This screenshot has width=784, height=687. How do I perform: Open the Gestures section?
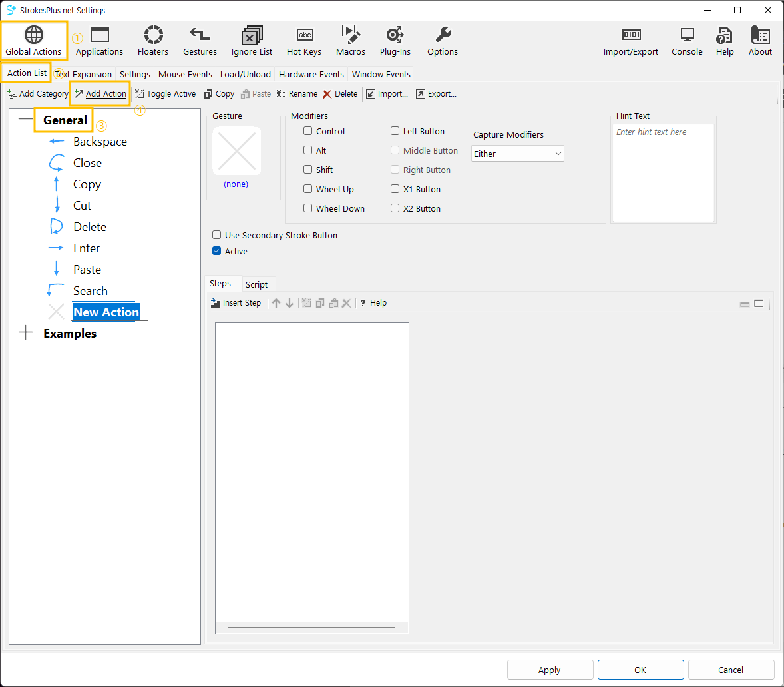[x=200, y=41]
